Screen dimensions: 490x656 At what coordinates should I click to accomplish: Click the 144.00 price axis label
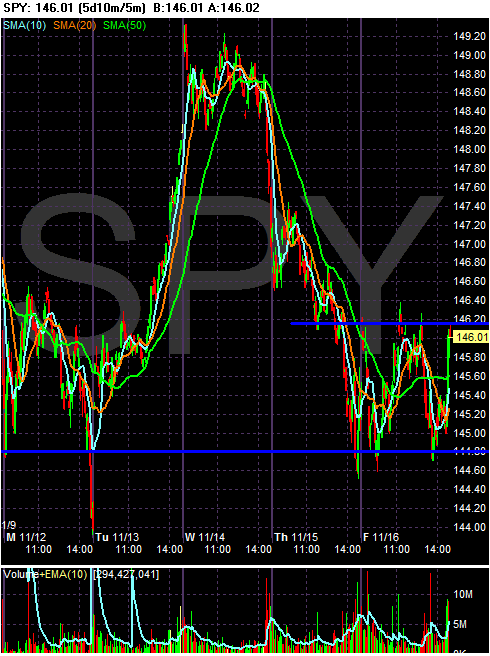pos(469,527)
